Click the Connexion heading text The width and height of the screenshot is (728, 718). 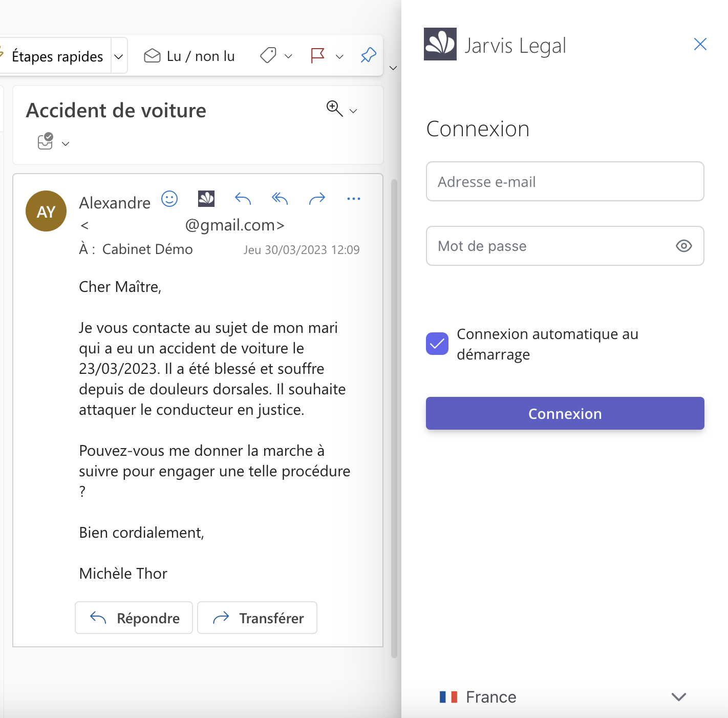click(478, 129)
